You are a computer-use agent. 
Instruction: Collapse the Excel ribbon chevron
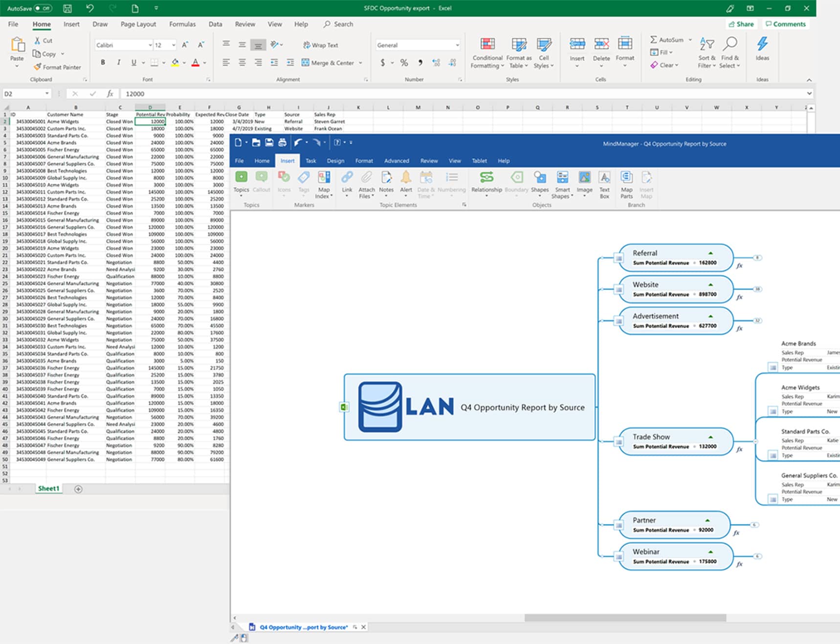809,80
